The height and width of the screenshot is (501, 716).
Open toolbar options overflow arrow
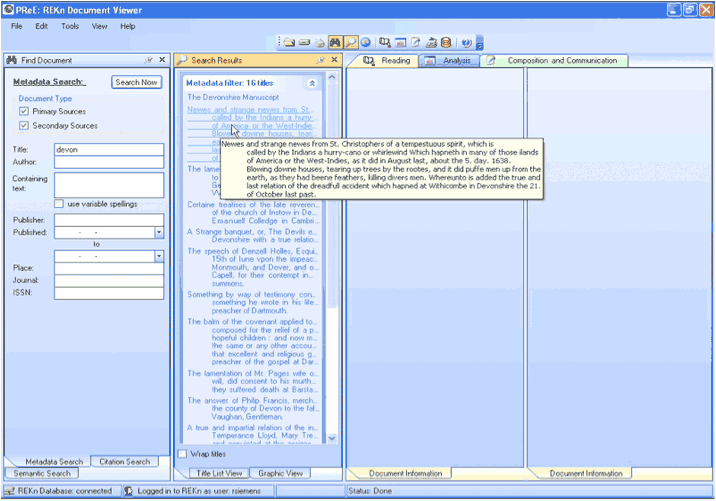(479, 43)
